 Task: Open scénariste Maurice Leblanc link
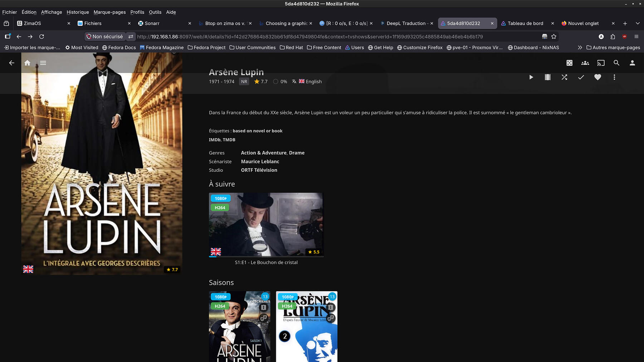pyautogui.click(x=260, y=162)
